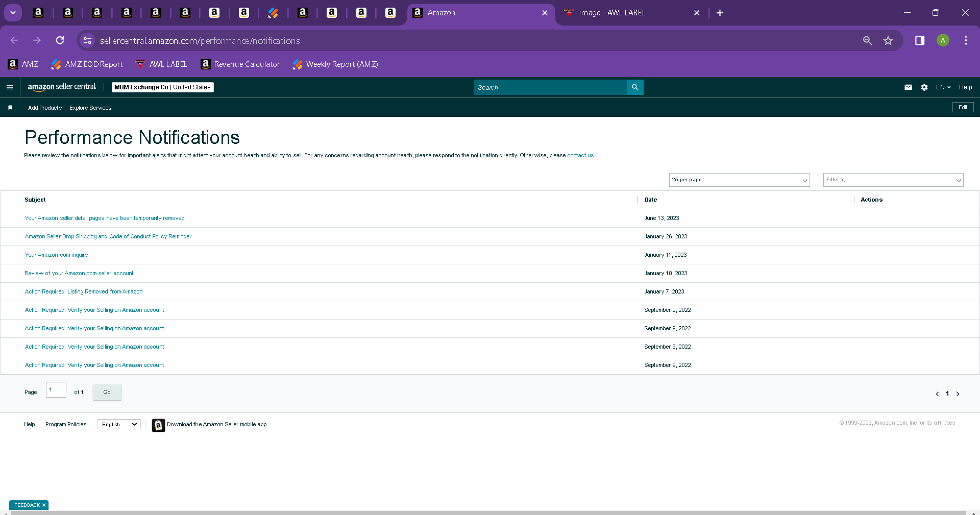This screenshot has height=515, width=980.
Task: Open 'Action Required: Listing Removed from Amazon'
Action: pos(84,291)
